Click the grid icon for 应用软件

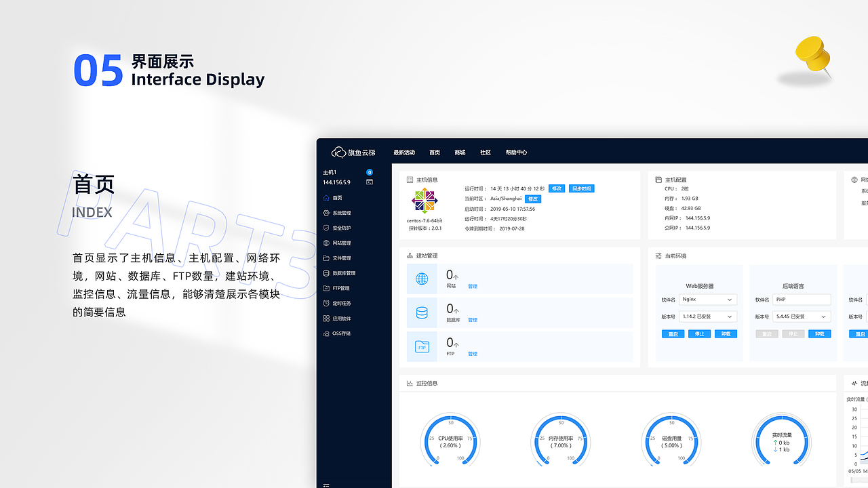326,318
